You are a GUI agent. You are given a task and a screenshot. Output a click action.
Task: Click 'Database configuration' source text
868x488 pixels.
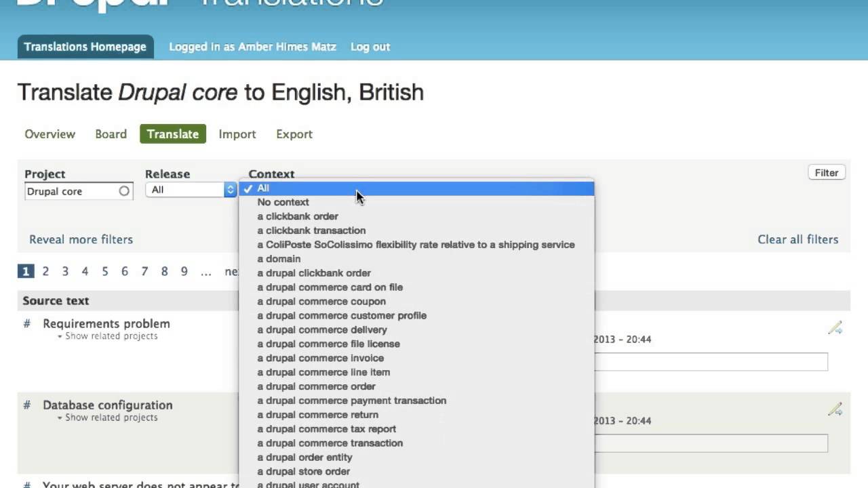coord(108,405)
